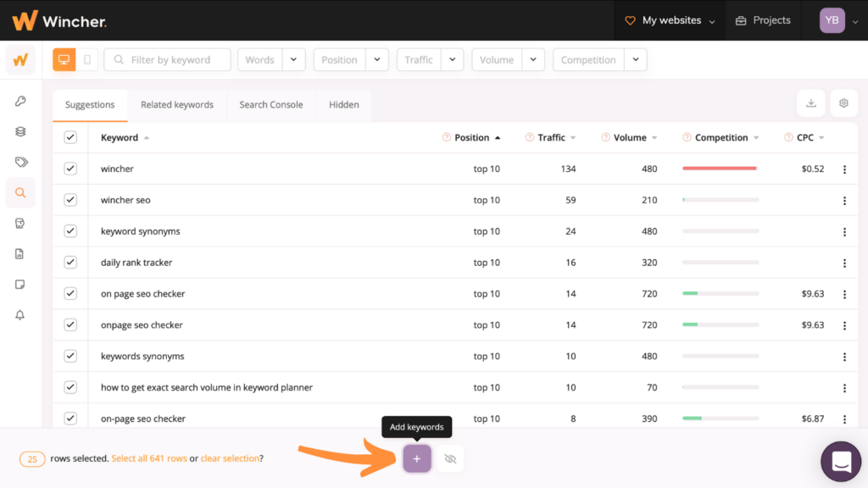Expand the Words filter dropdown

[293, 60]
